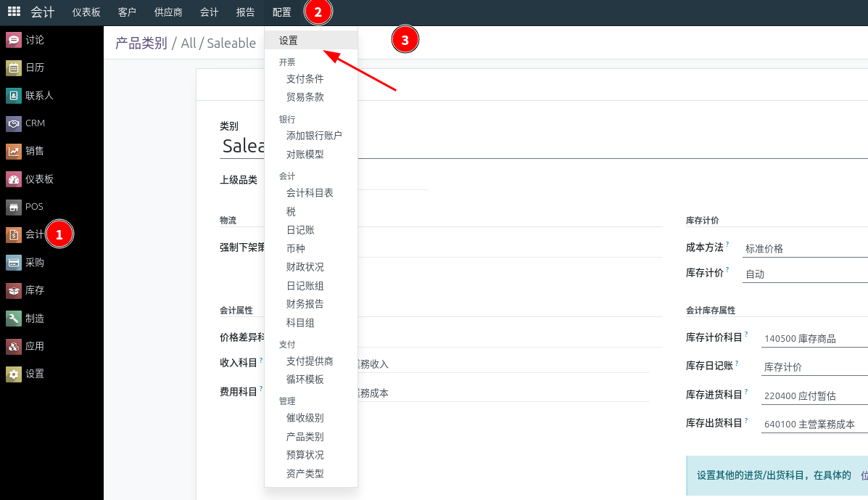Click the 库存日记账 field 库存计价

point(815,367)
